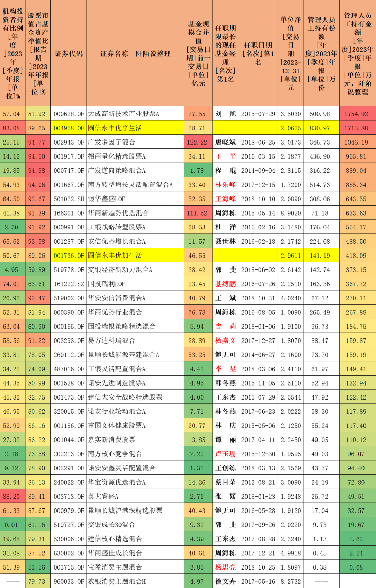Click fund 南方核心竞争混合

click(115, 454)
